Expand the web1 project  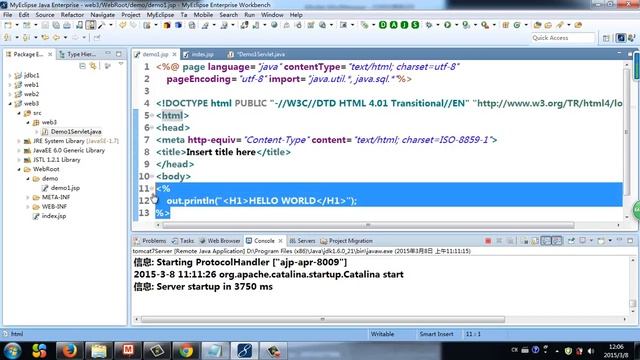[10, 85]
